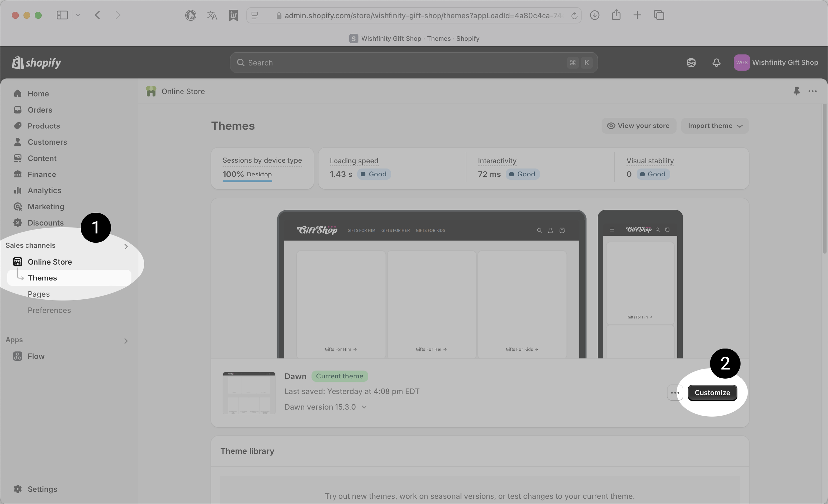Open Pages under Online Store
The width and height of the screenshot is (828, 504).
(x=39, y=294)
